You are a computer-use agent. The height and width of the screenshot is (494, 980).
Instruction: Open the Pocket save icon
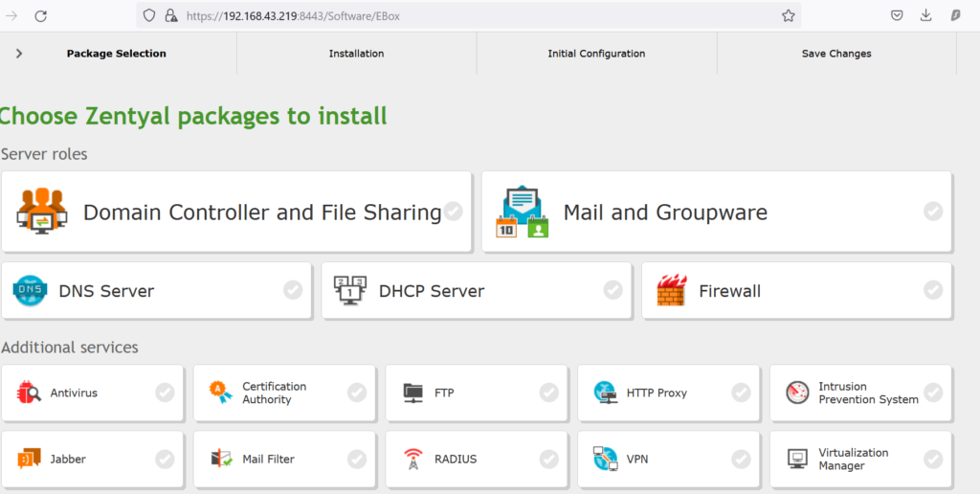tap(897, 16)
